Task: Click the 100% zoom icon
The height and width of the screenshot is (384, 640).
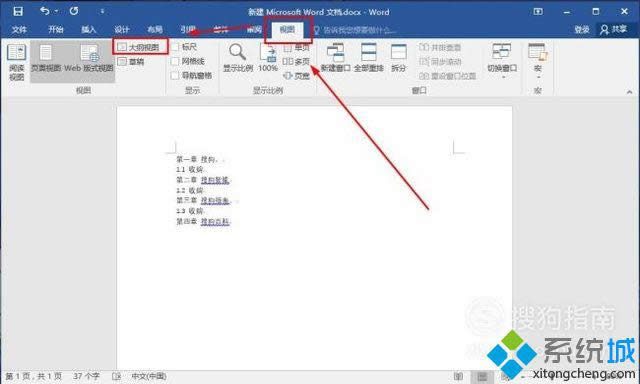Action: (x=268, y=58)
